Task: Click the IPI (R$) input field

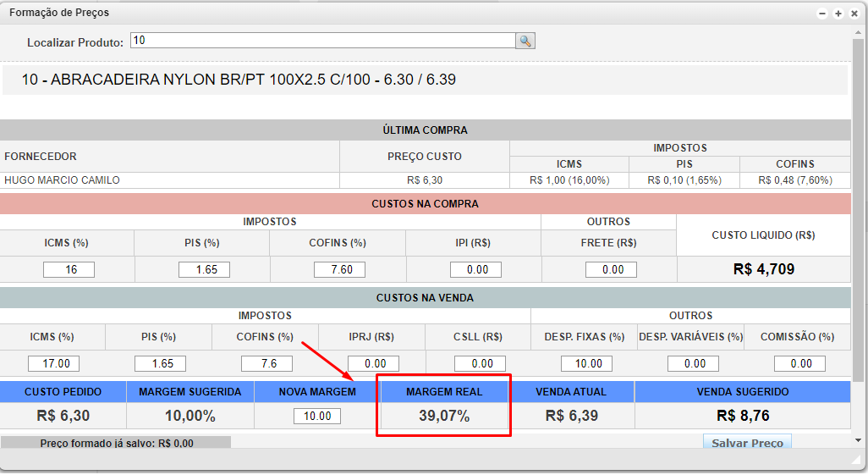Action: [475, 269]
